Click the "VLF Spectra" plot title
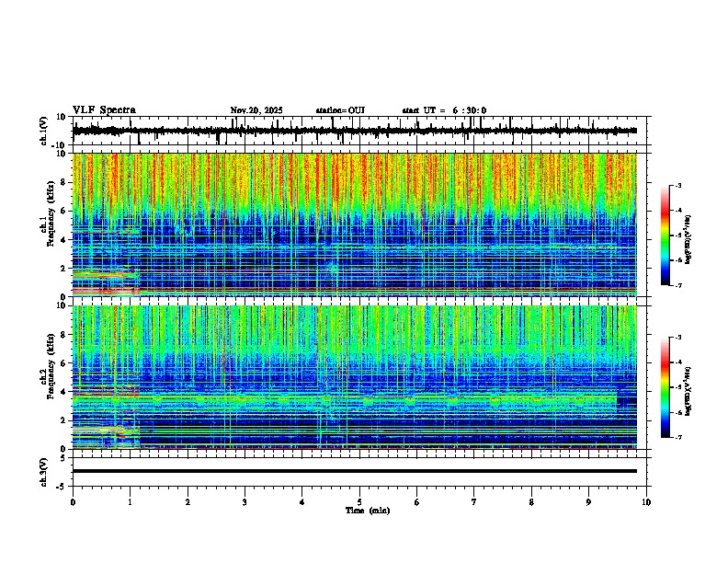Screen dimensions: 728x563 coord(104,109)
